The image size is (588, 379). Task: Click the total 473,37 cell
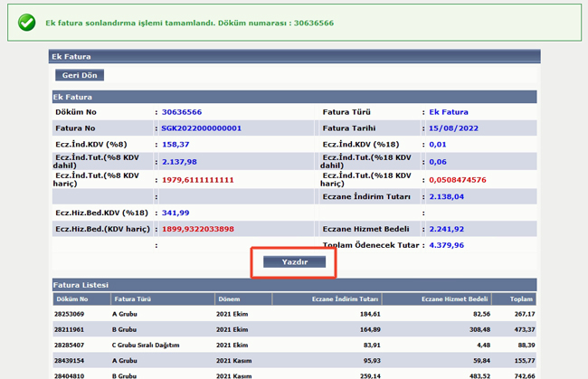coord(525,329)
